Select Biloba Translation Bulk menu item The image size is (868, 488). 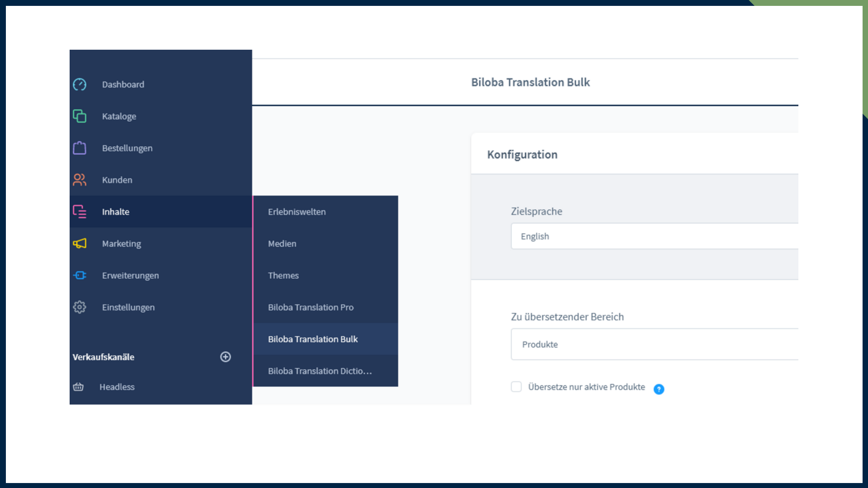click(x=313, y=339)
